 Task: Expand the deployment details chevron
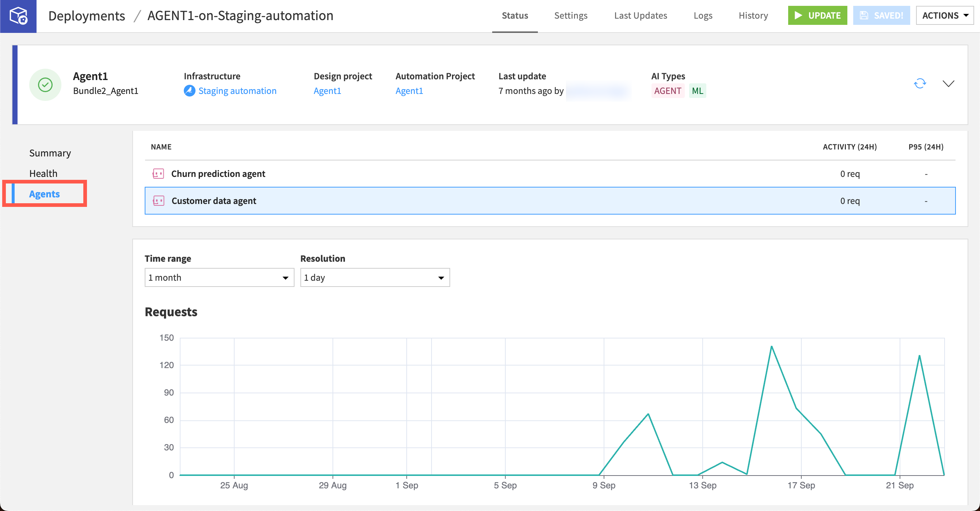(948, 83)
